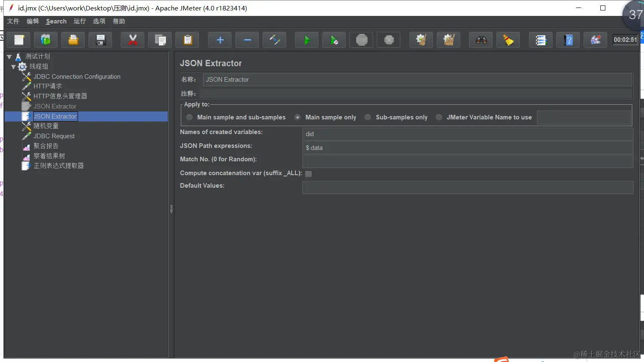Click the Copy toolbar icon
This screenshot has height=362, width=644.
tap(160, 40)
